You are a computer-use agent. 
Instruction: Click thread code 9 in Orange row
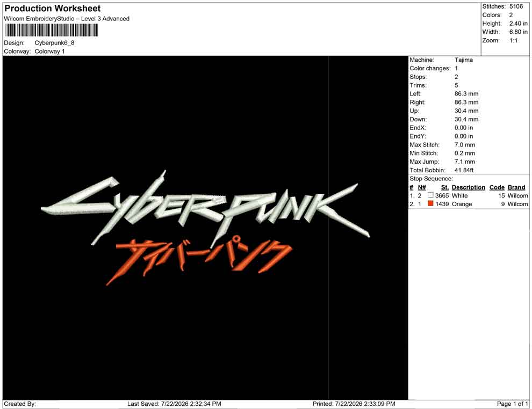click(x=503, y=204)
